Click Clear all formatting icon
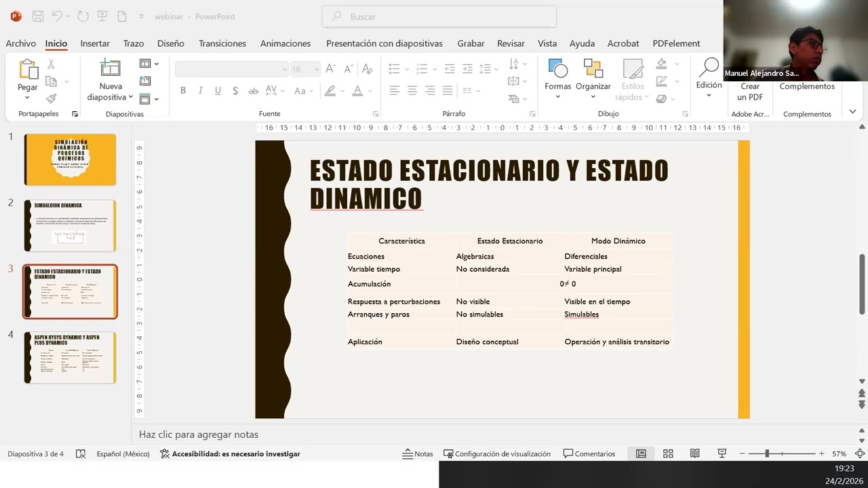This screenshot has width=868, height=488. pos(367,68)
